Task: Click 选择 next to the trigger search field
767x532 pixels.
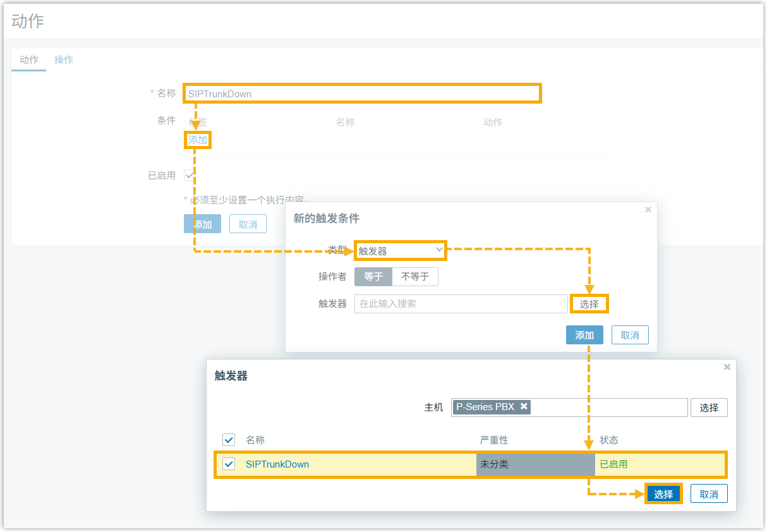Action: (x=589, y=304)
